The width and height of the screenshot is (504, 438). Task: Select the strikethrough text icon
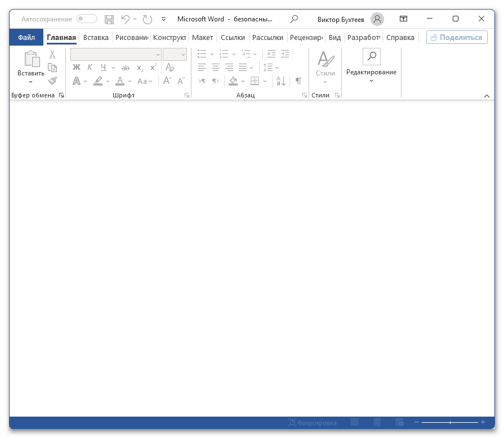(x=125, y=68)
